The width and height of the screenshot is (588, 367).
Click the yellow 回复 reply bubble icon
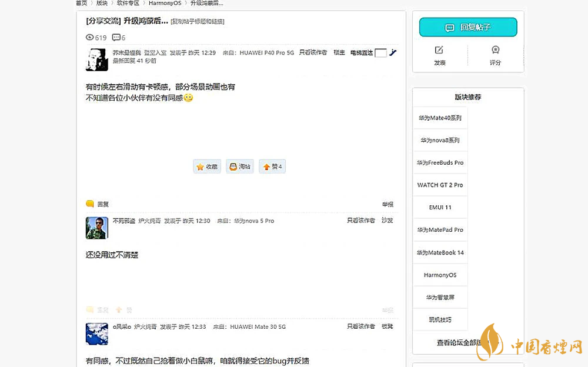pos(90,204)
